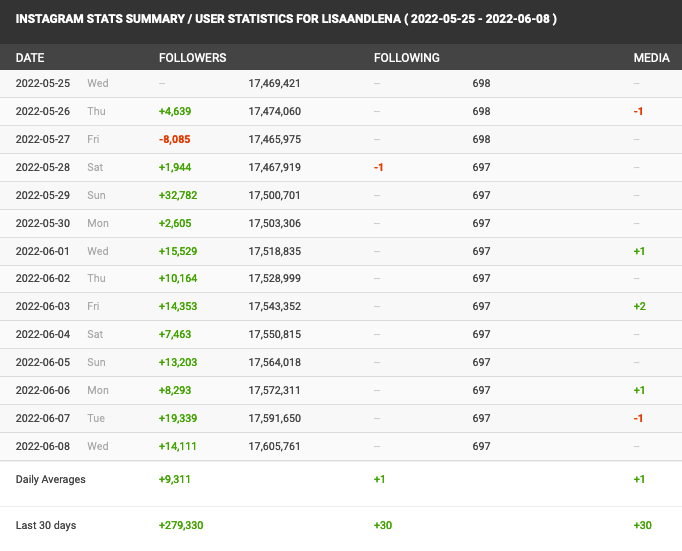The width and height of the screenshot is (682, 551).
Task: Click follower total 17,543,352
Action: (274, 306)
